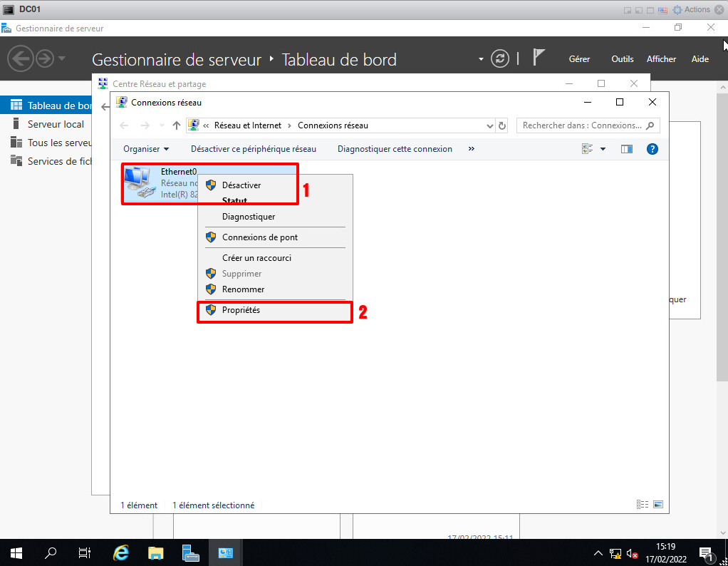728x566 pixels.
Task: Open Internet Explorer from the taskbar
Action: click(x=122, y=552)
